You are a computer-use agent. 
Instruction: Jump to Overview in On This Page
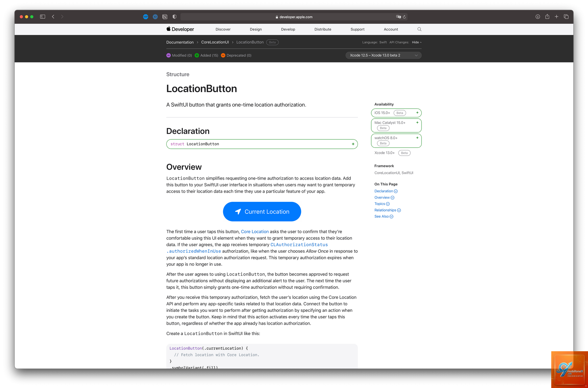[384, 198]
